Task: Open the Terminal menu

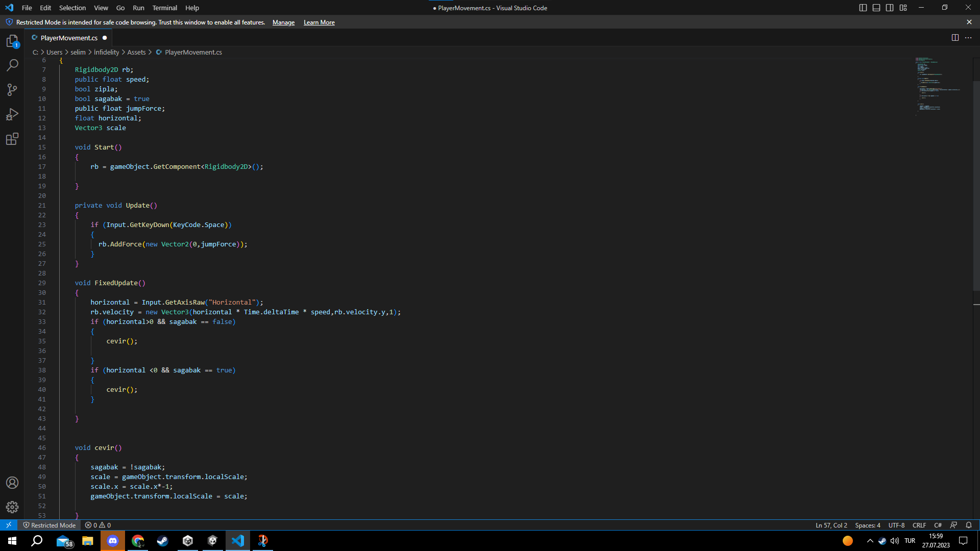Action: pos(164,8)
